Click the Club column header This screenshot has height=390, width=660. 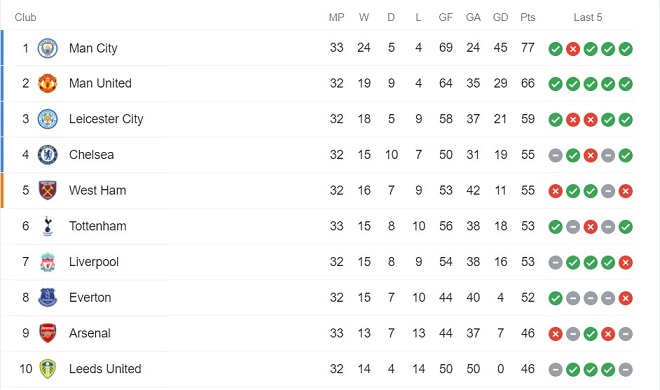coord(25,17)
